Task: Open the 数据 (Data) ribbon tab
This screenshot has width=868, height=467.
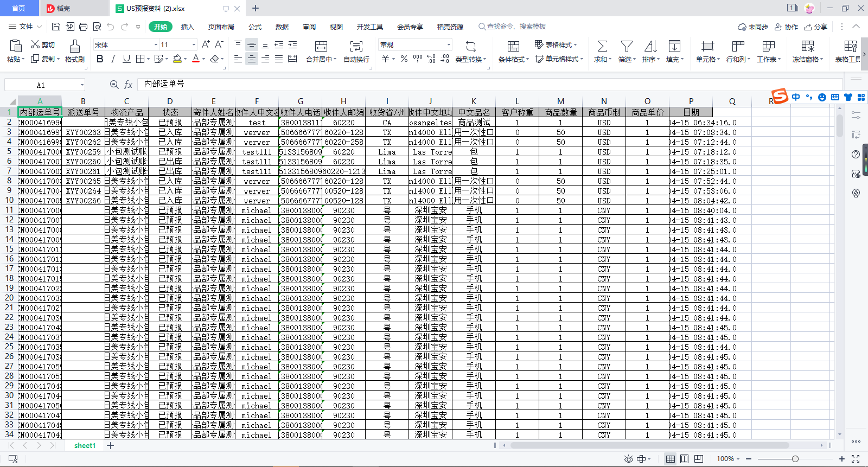Action: [x=282, y=27]
